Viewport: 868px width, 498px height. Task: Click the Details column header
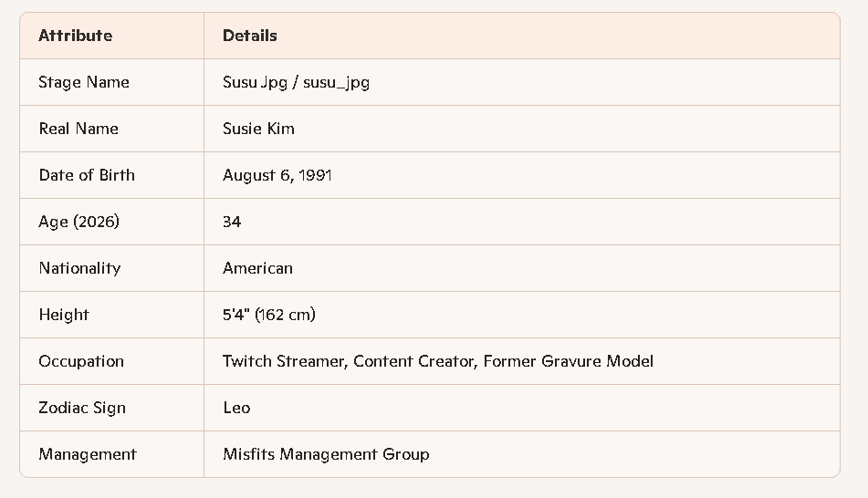click(x=250, y=36)
